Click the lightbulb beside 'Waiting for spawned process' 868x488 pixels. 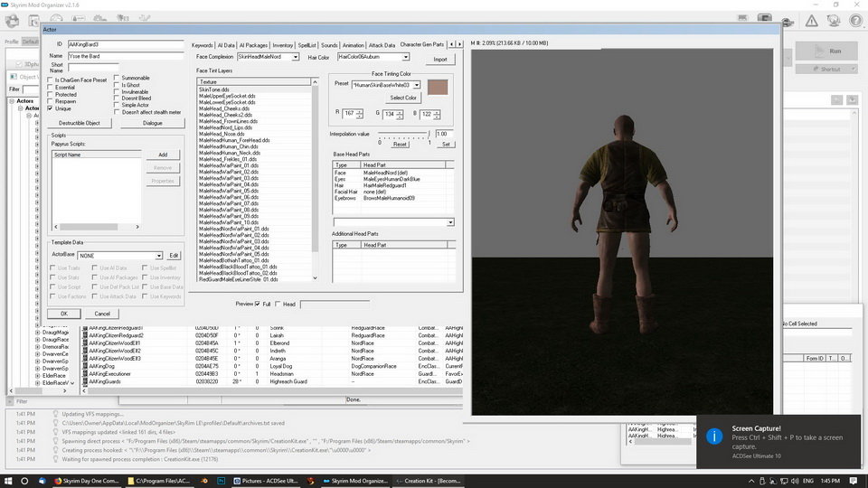(x=55, y=459)
